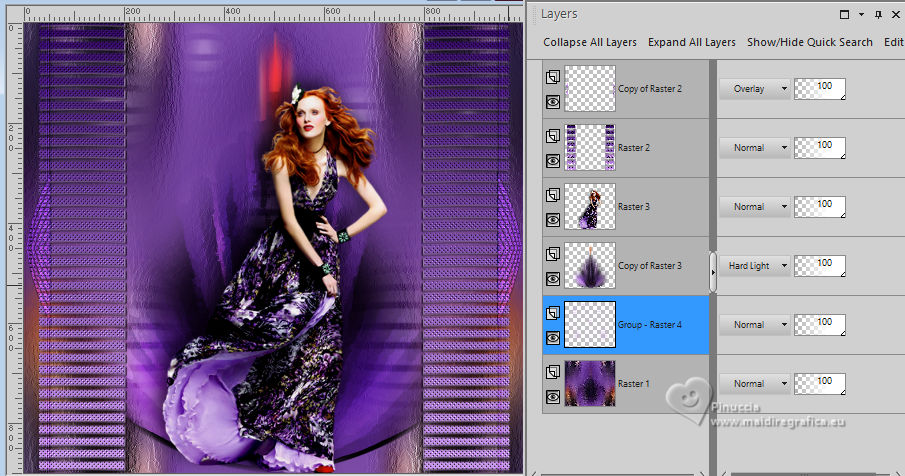The height and width of the screenshot is (476, 905).
Task: Click the layer type icon for Group - Raster 4
Action: click(x=552, y=313)
